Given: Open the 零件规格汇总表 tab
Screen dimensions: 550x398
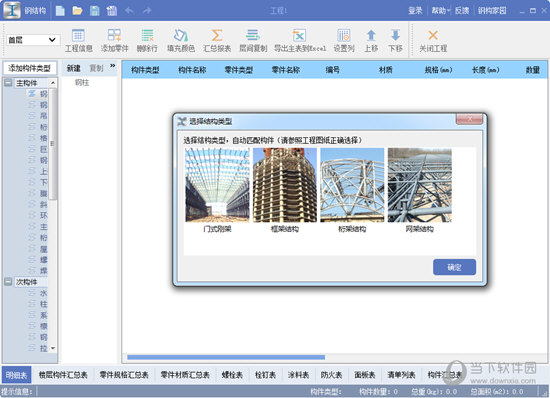Looking at the screenshot, I should coord(124,375).
